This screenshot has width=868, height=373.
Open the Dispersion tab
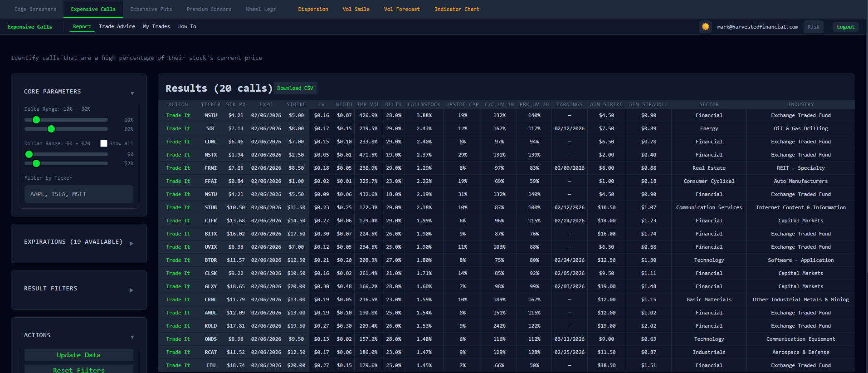coord(313,9)
